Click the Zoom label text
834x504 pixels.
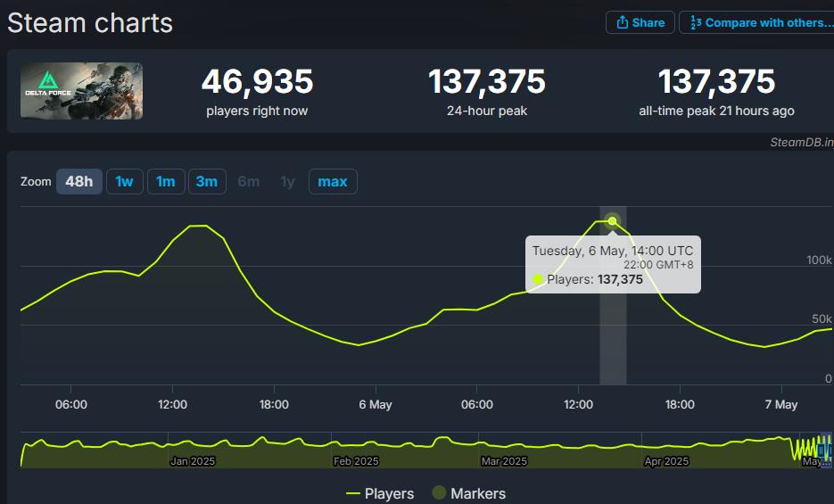tap(36, 181)
